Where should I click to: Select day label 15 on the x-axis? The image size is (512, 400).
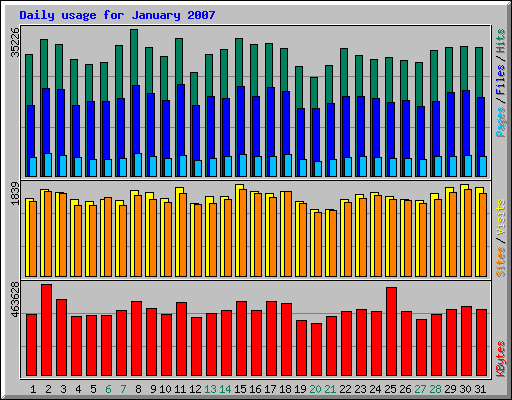click(x=240, y=389)
